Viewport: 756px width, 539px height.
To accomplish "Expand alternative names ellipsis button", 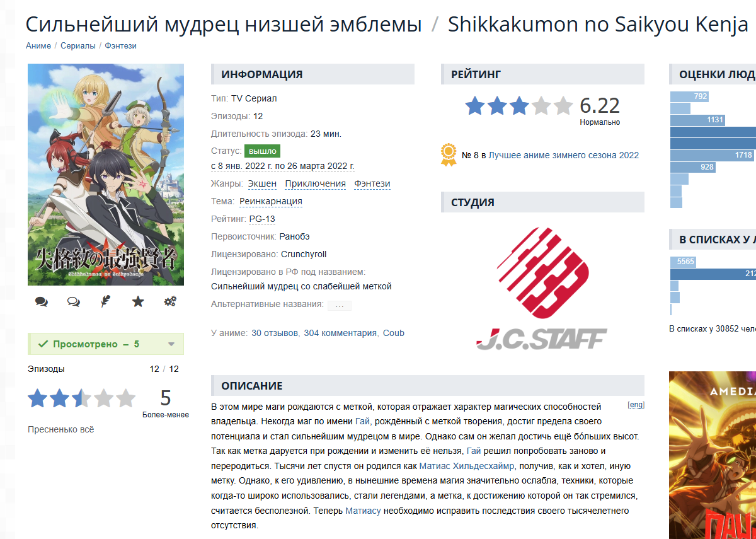I will [340, 305].
